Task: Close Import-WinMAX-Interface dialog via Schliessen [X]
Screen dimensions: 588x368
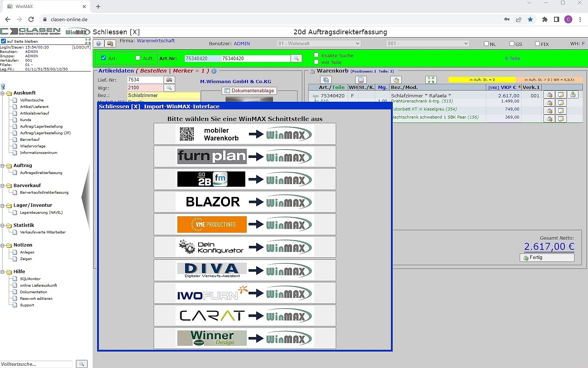Action: click(119, 106)
